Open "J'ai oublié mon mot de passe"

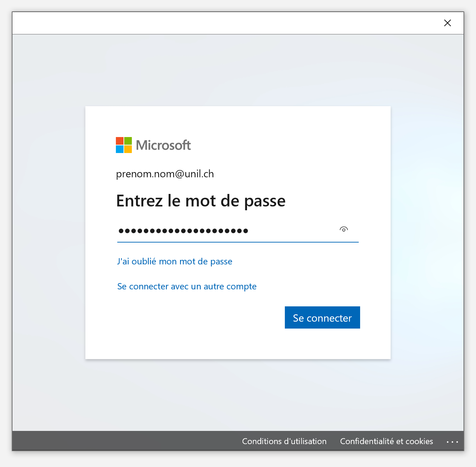pyautogui.click(x=175, y=261)
